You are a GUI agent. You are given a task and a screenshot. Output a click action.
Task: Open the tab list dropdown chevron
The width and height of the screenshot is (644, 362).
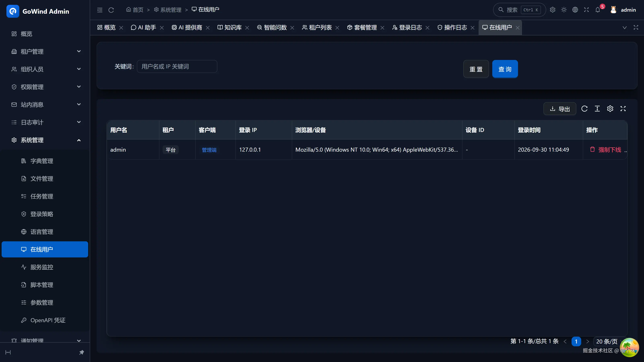[624, 28]
